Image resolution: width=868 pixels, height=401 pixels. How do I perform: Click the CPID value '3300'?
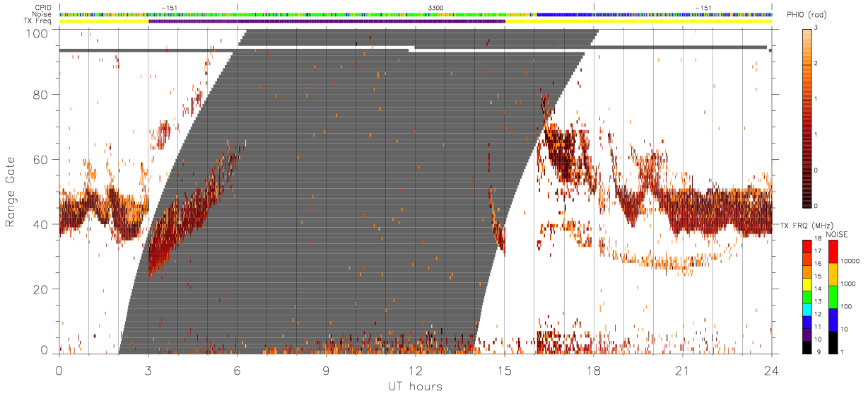click(x=436, y=7)
